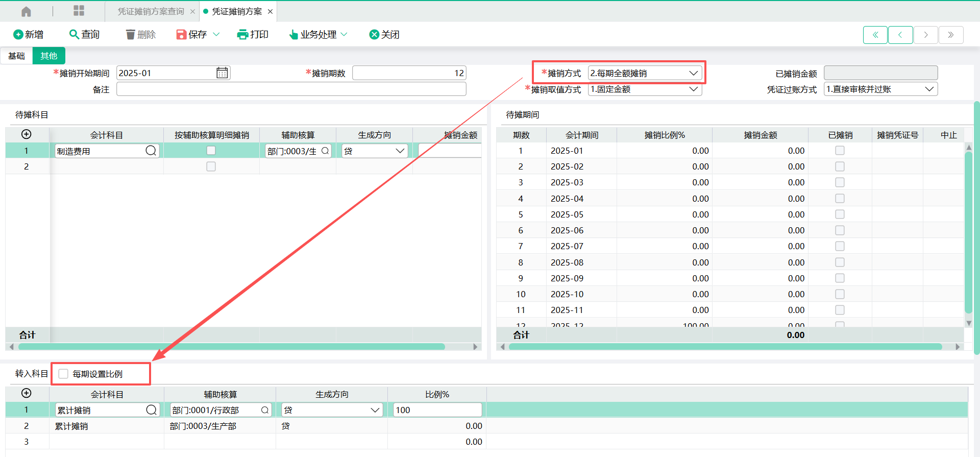Switch to the 基础 tab

16,56
